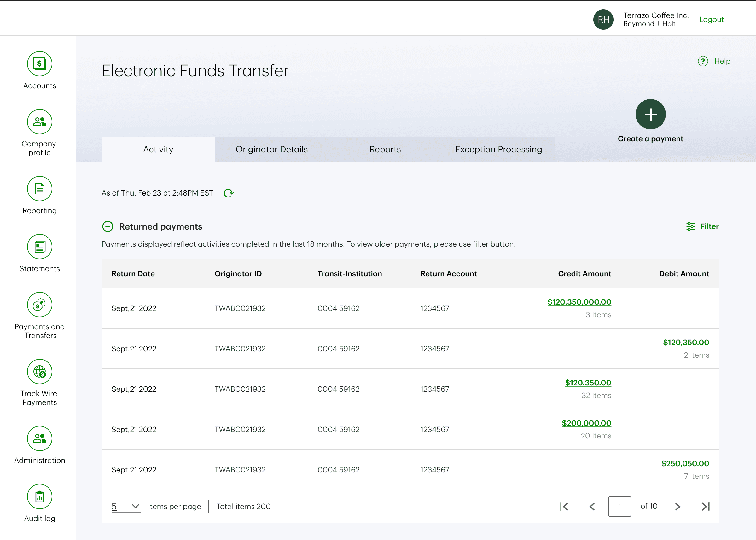Viewport: 756px width, 540px height.
Task: Click the refresh icon beside timestamp
Action: [x=229, y=193]
